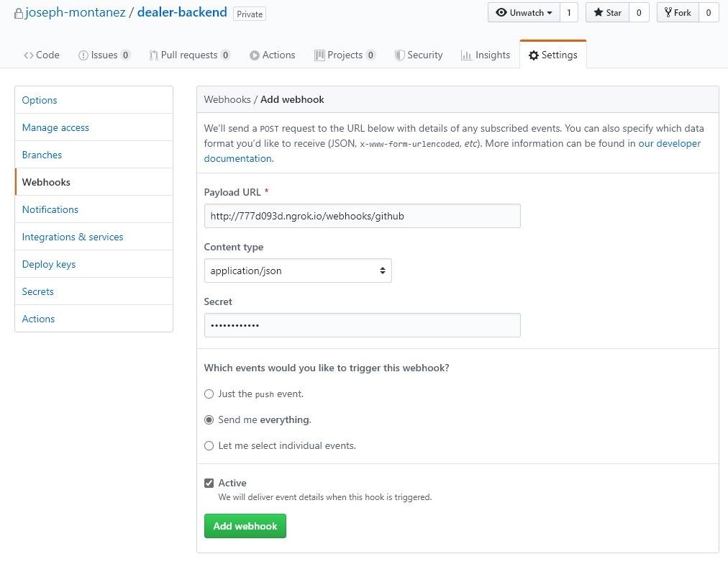This screenshot has height=572, width=728.
Task: Click the Pull requests count badge
Action: point(225,55)
